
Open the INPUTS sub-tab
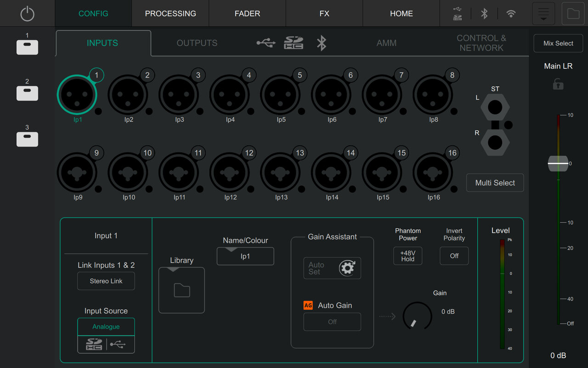[x=102, y=43]
